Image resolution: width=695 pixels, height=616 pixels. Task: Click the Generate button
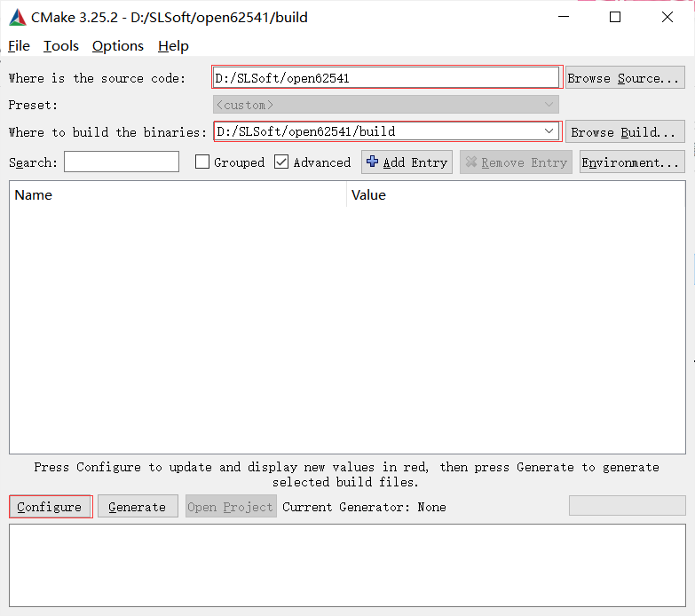coord(138,507)
